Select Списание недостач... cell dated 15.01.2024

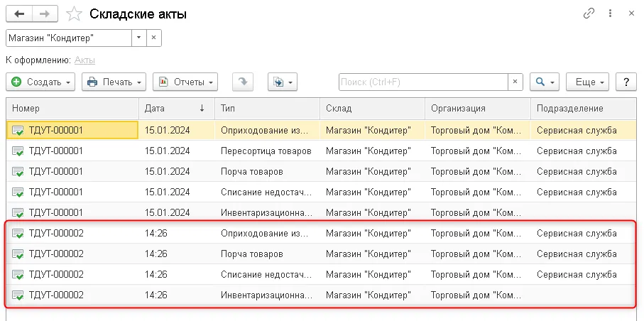click(267, 192)
